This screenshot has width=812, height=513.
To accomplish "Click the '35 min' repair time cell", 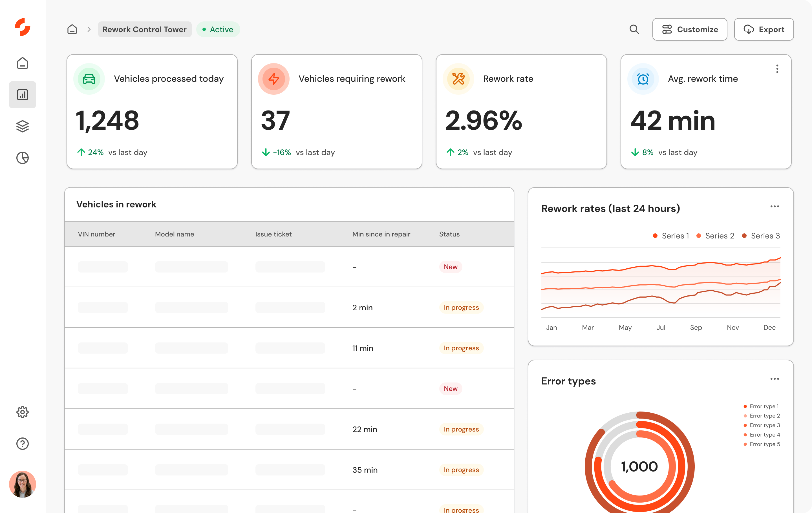I will click(x=365, y=470).
